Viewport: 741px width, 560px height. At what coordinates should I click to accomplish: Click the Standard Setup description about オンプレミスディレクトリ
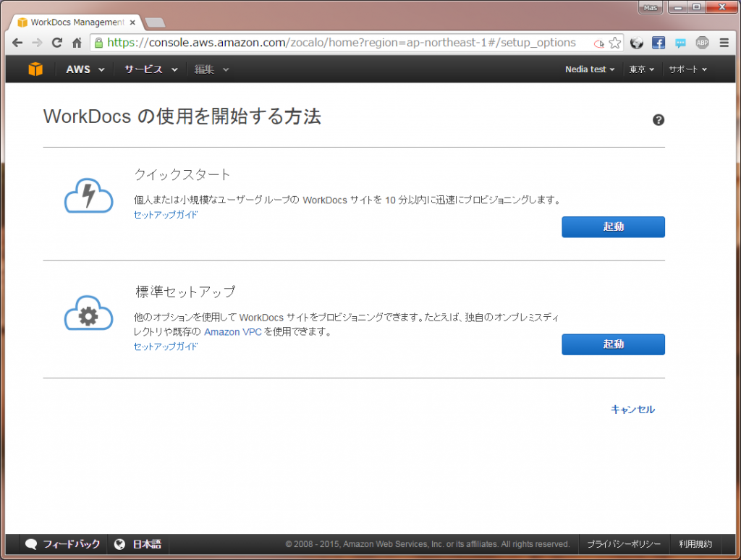coord(347,324)
